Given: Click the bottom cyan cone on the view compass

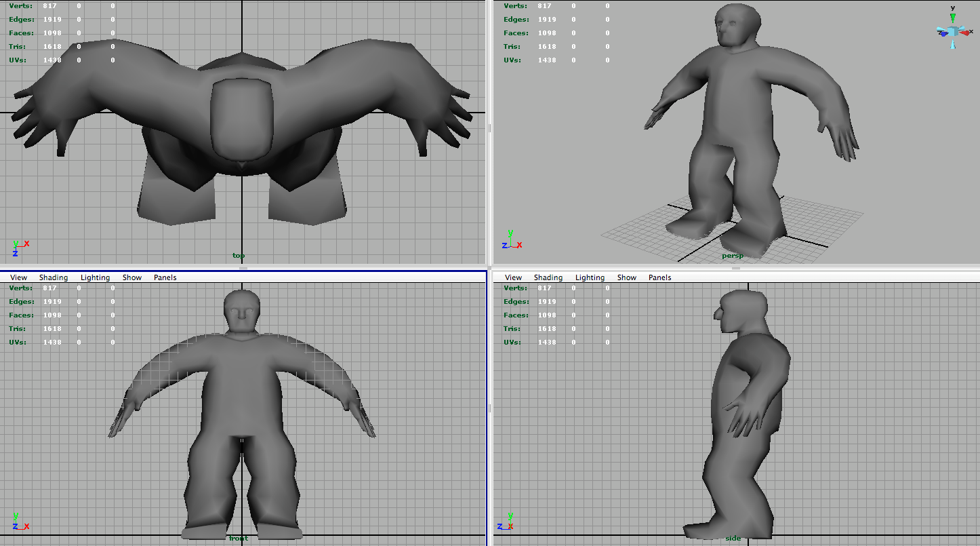Looking at the screenshot, I should [x=952, y=45].
